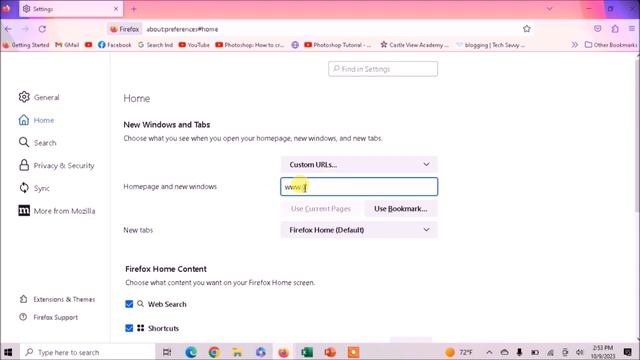
Task: Open the Getting Started bookmark
Action: (x=26, y=45)
